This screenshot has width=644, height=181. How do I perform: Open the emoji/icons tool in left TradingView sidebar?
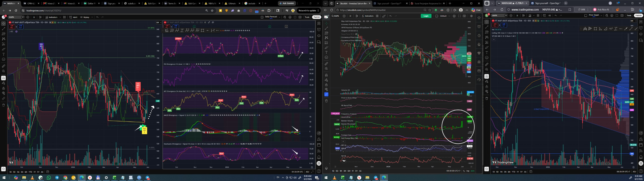click(x=4, y=59)
